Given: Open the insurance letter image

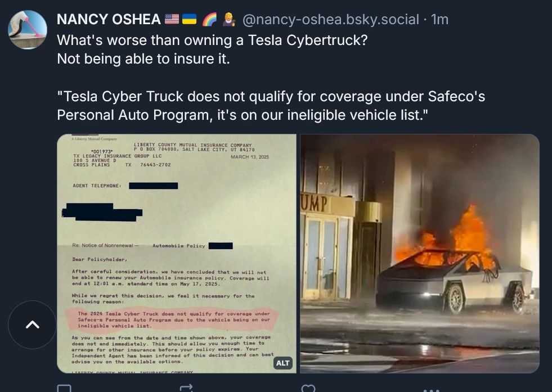Looking at the screenshot, I should [177, 253].
